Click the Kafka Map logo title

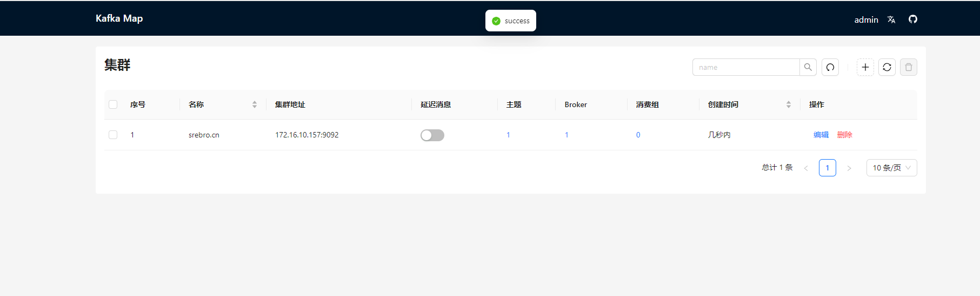119,18
